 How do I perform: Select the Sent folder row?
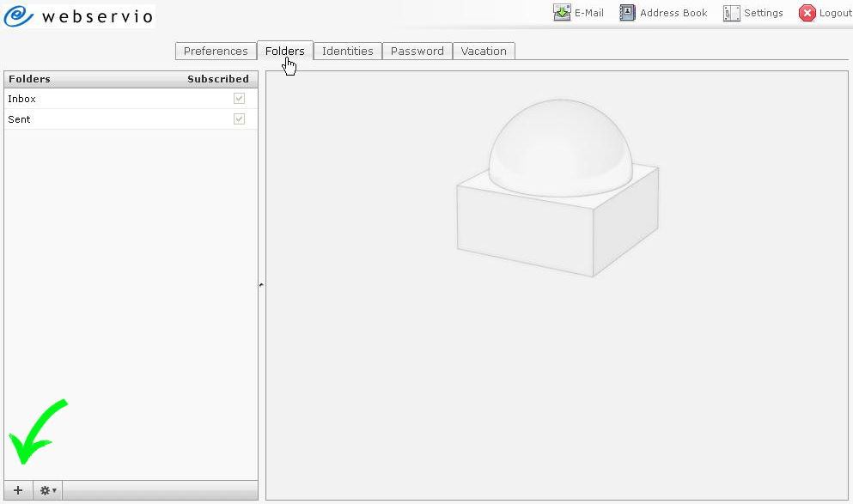tap(131, 119)
